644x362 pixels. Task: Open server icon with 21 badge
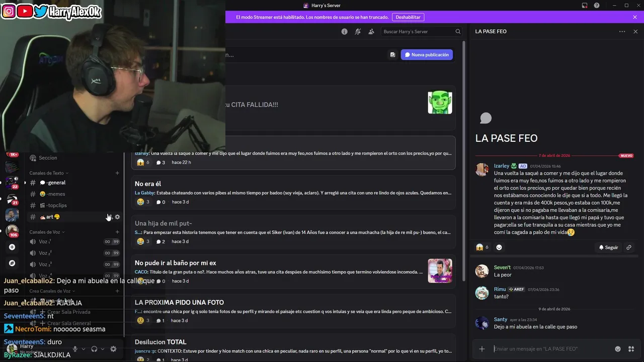pyautogui.click(x=12, y=198)
